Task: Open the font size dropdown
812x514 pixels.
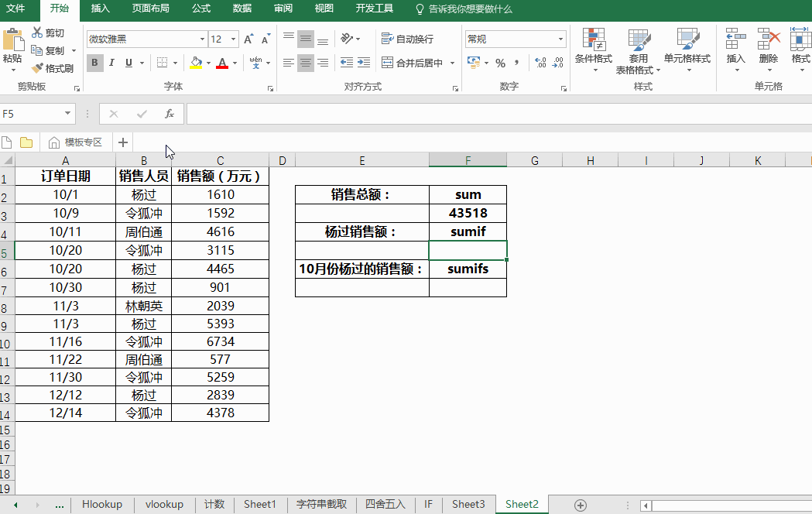Action: (x=233, y=39)
